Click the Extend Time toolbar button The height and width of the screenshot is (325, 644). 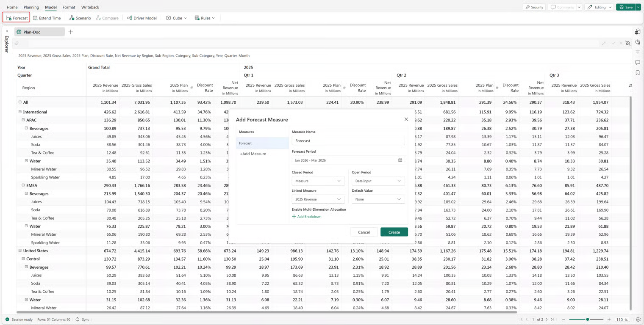point(47,18)
